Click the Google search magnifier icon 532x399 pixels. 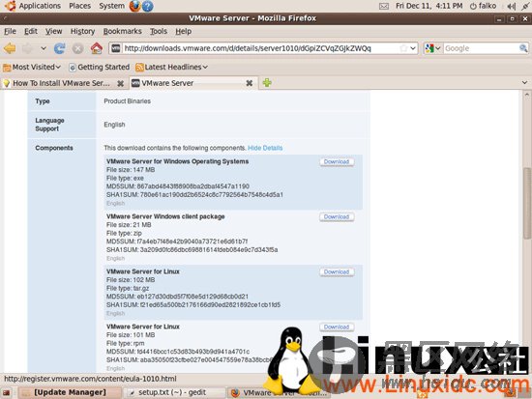point(523,48)
